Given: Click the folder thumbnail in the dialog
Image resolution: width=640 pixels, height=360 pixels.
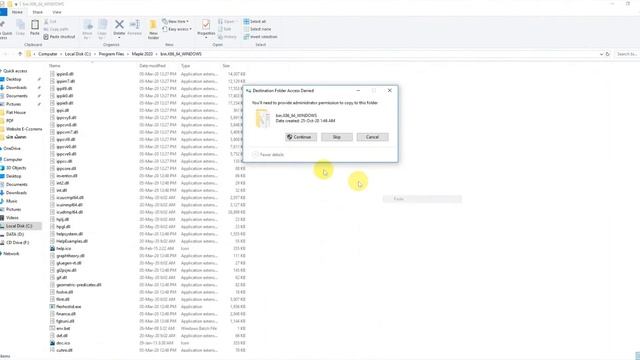Looking at the screenshot, I should coord(262,119).
